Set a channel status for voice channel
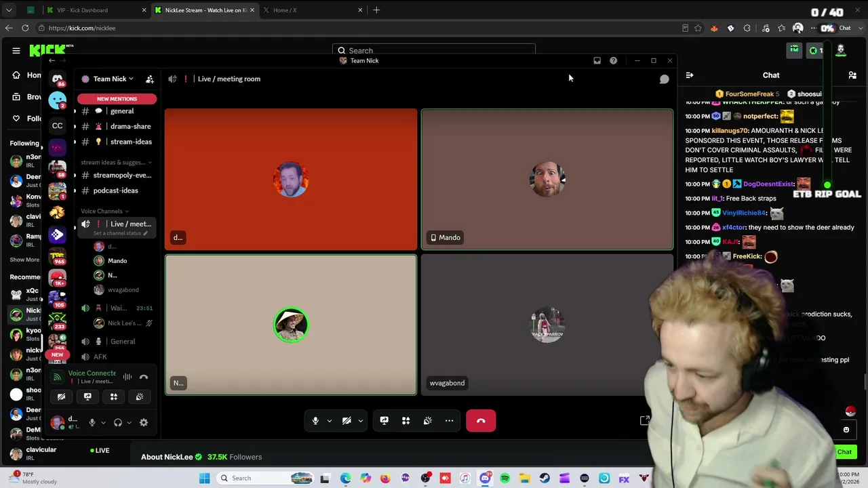This screenshot has width=868, height=488. point(120,233)
